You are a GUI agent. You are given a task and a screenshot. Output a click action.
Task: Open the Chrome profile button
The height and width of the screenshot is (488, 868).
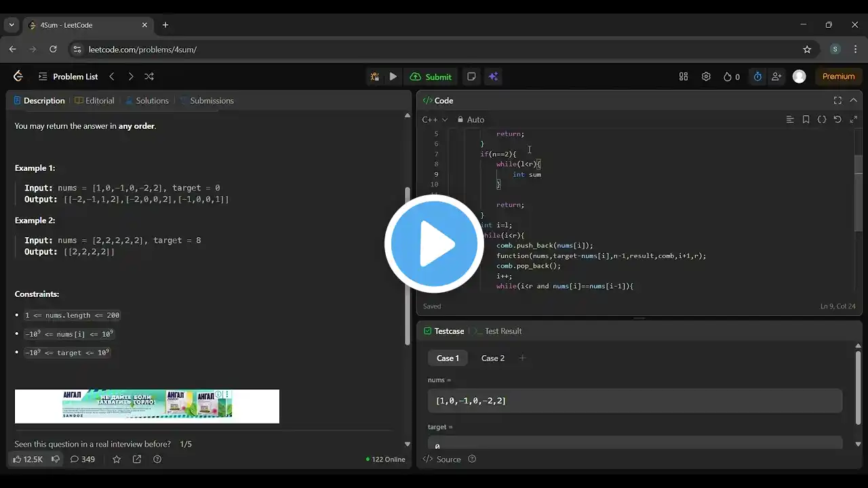(835, 49)
